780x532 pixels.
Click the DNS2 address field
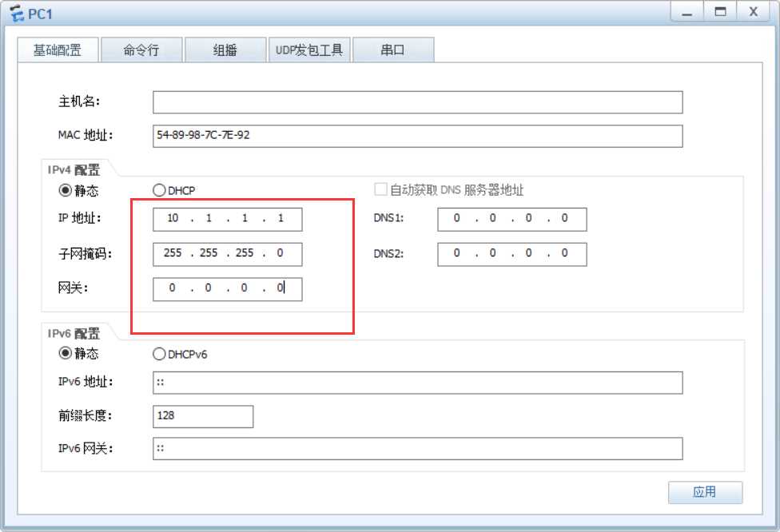click(x=511, y=254)
